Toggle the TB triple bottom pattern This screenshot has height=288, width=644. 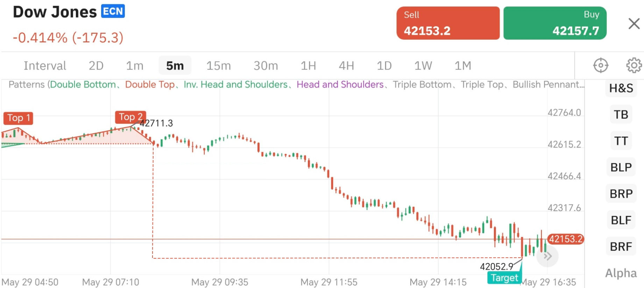point(621,115)
